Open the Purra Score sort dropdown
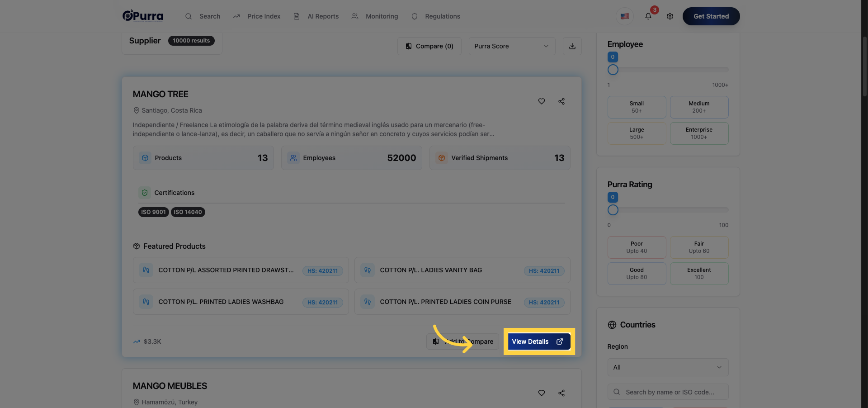 (512, 46)
